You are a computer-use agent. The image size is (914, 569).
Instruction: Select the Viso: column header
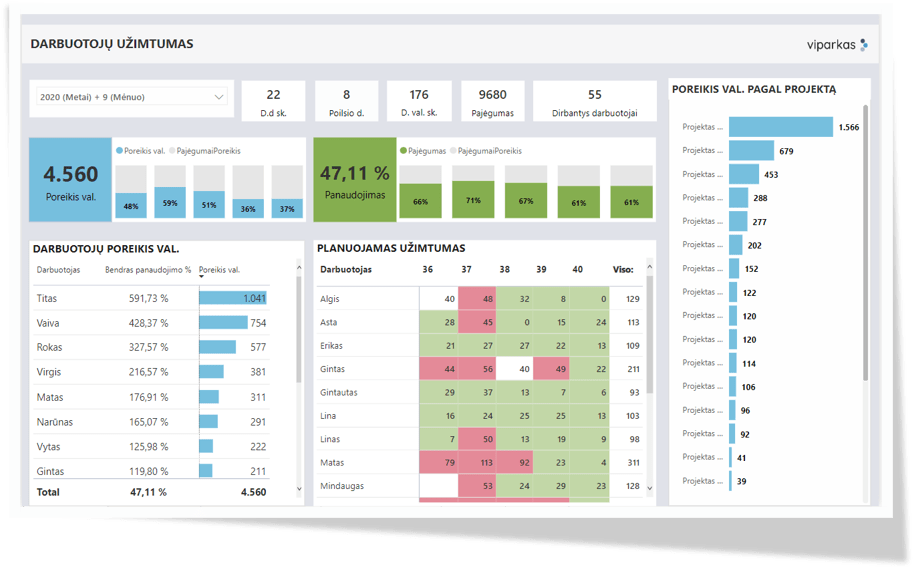623,269
